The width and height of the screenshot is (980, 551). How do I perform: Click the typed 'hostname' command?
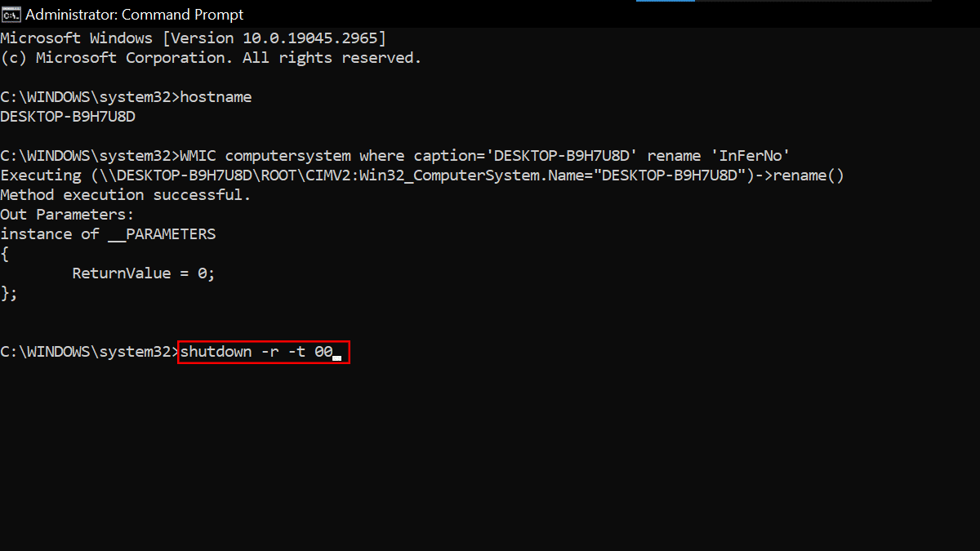coord(216,97)
